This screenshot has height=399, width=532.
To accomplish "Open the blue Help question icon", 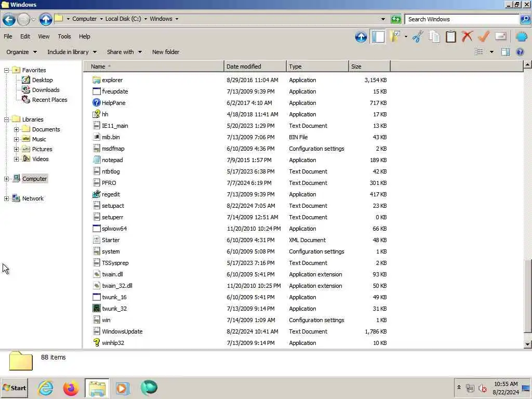I will pos(520,52).
